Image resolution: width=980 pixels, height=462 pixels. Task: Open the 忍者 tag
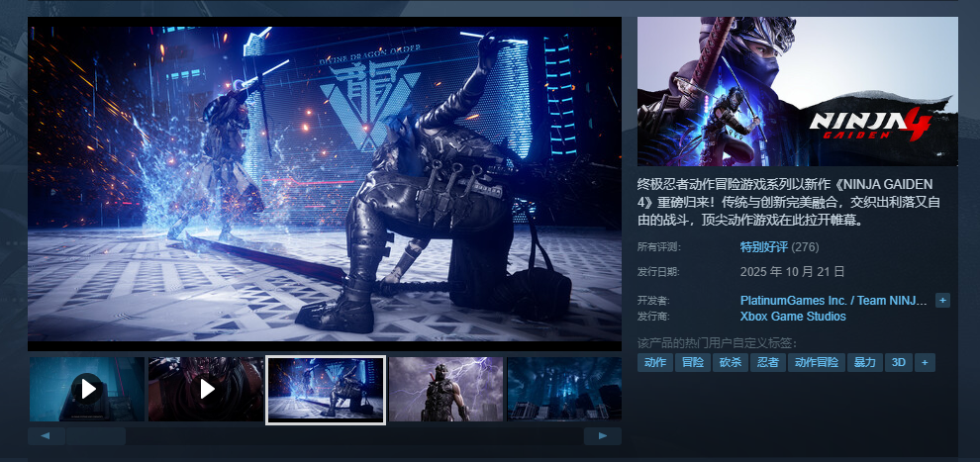[767, 363]
